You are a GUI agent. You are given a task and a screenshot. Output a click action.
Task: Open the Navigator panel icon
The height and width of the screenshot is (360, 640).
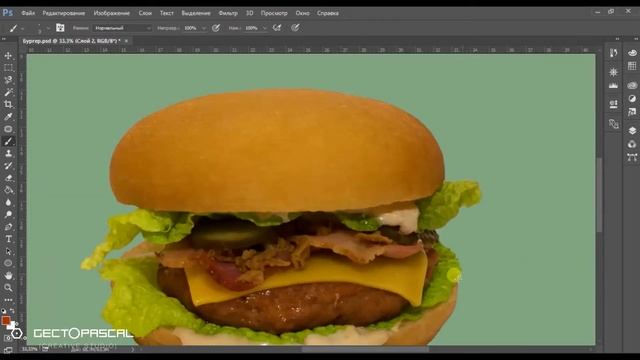[613, 72]
